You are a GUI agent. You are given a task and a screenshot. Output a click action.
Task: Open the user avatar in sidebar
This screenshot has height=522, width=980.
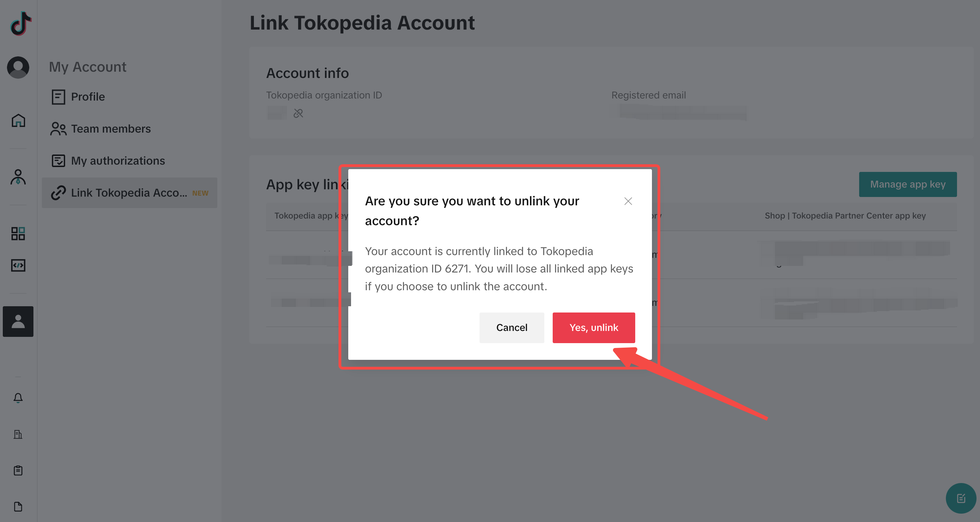[x=18, y=68]
